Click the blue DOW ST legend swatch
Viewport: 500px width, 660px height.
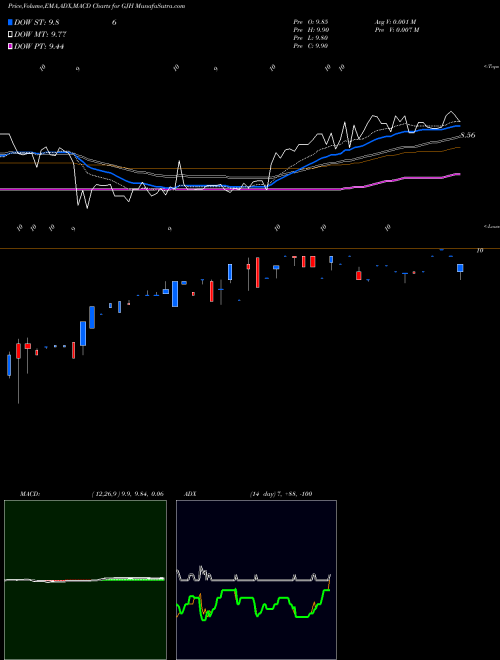[11, 22]
